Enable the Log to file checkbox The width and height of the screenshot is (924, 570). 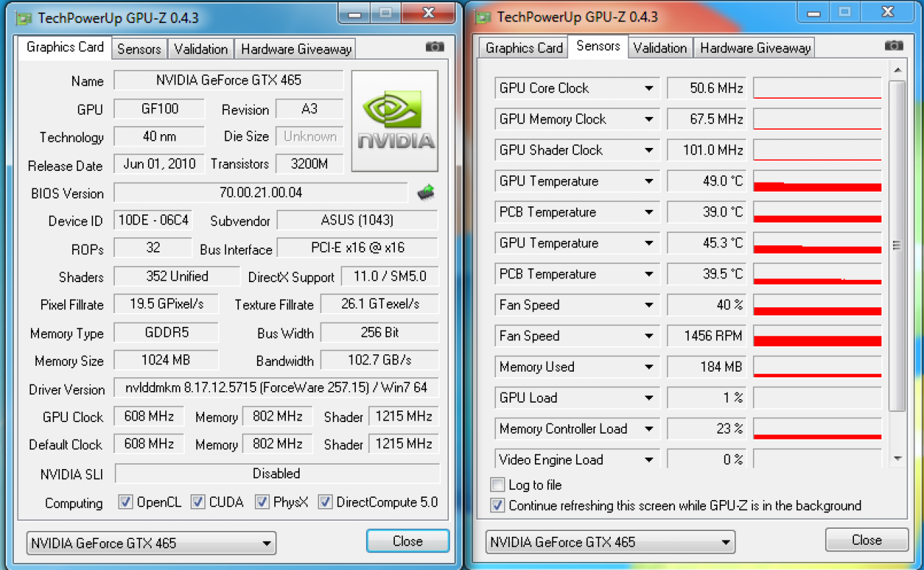pos(497,485)
